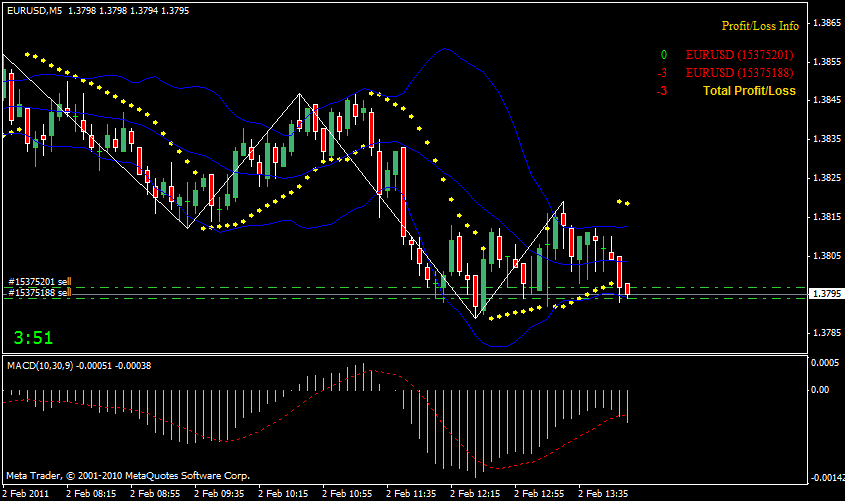845x501 pixels.
Task: Click the 2 Feb 11:35 time label
Action: point(412,493)
